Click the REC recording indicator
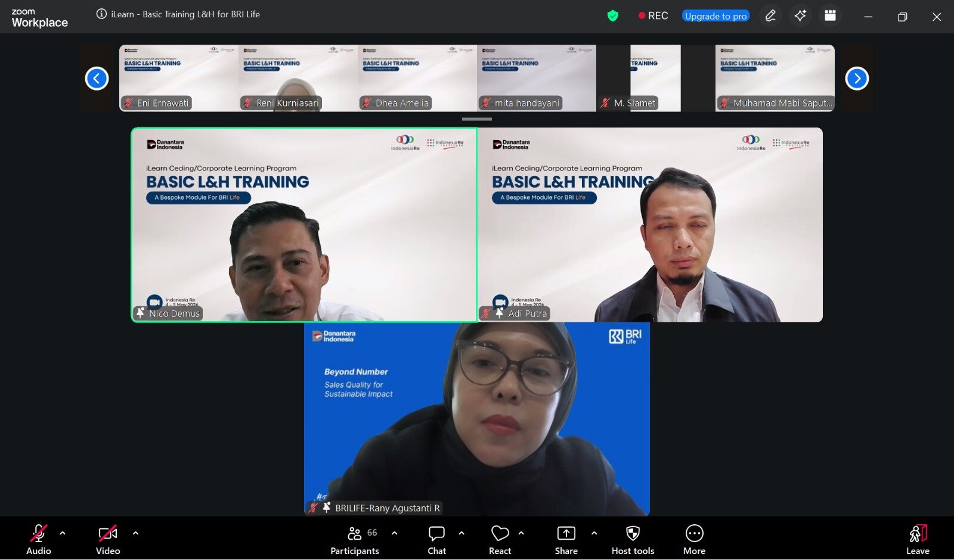Viewport: 954px width, 560px height. click(653, 16)
